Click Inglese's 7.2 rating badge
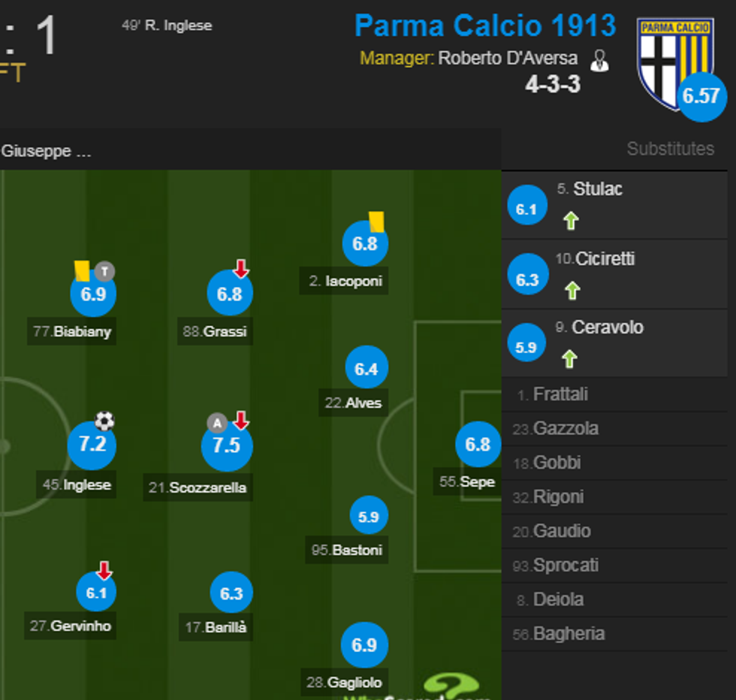736x700 pixels. pyautogui.click(x=92, y=445)
